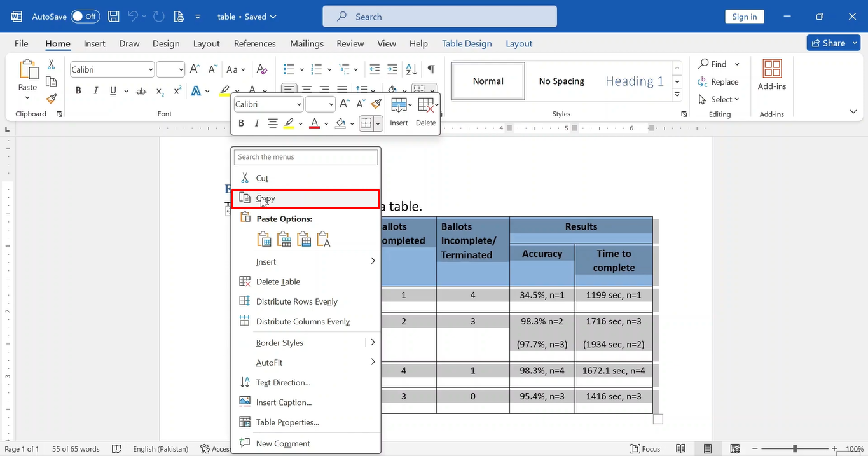Expand the Select dropdown in Editing group
Screen dimensions: 868x456
719,99
